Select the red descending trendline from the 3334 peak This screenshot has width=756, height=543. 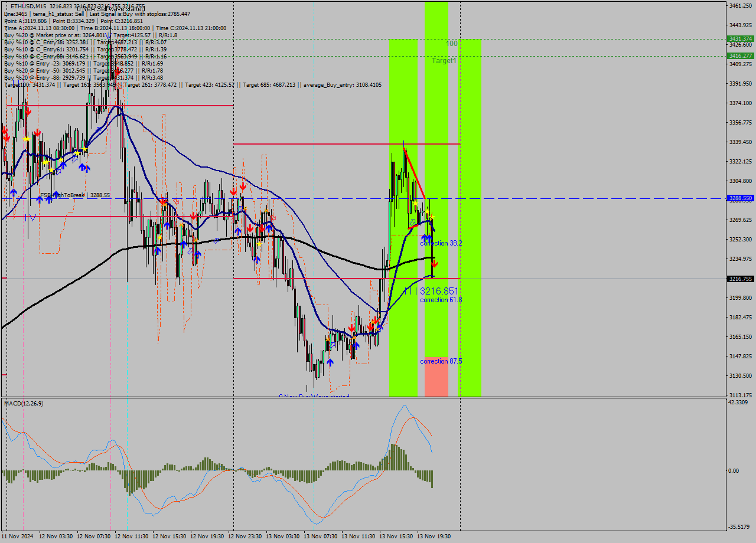click(x=415, y=174)
